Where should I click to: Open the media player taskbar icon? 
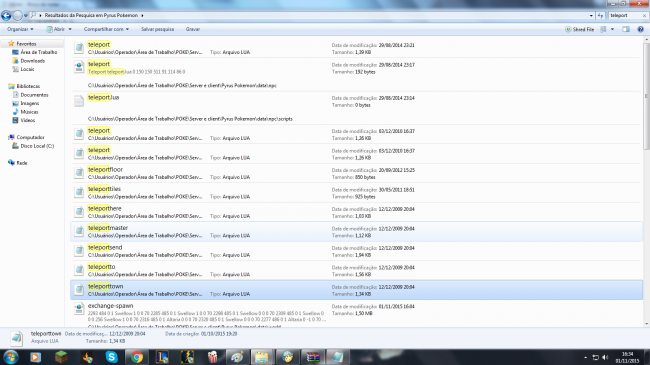click(x=36, y=357)
